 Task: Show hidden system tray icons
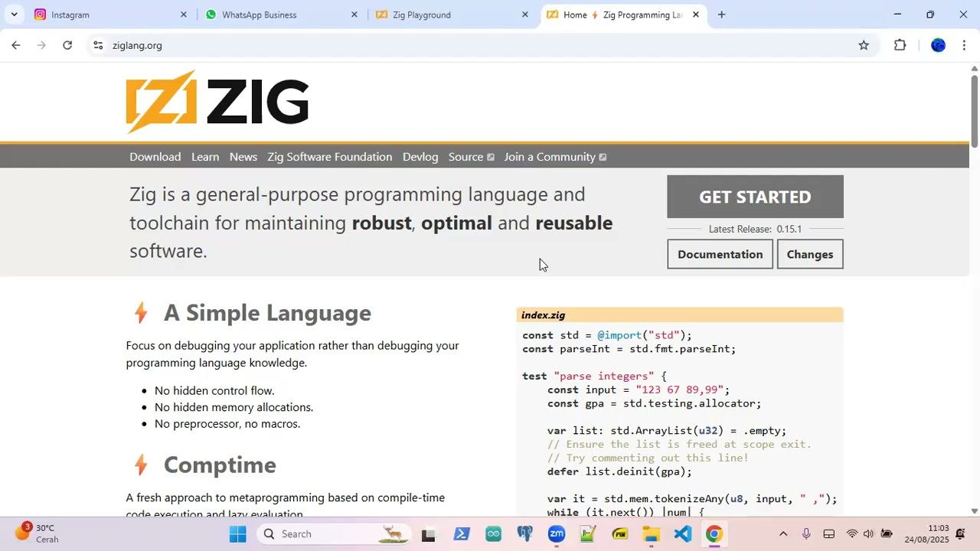point(782,533)
